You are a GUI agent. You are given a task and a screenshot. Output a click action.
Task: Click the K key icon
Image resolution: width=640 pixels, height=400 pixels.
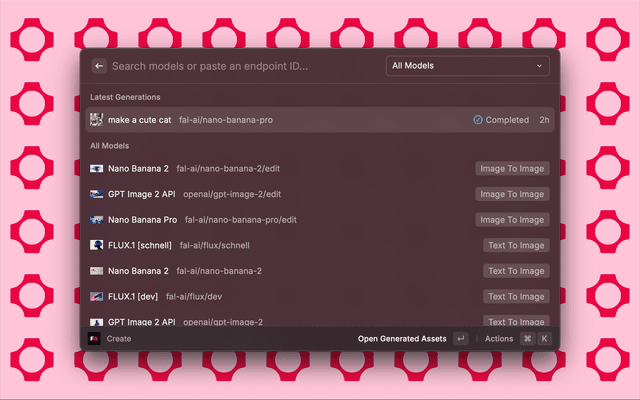coord(544,338)
